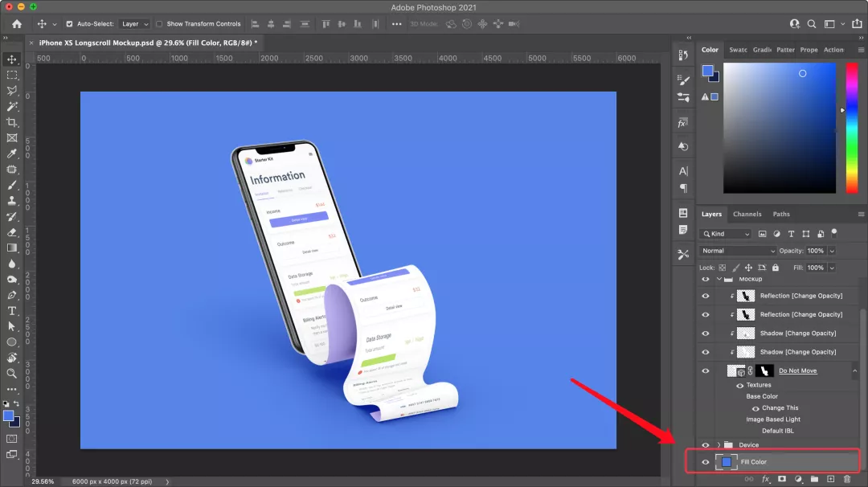This screenshot has height=487, width=868.
Task: Select the Zoom tool magnifier
Action: coord(12,374)
